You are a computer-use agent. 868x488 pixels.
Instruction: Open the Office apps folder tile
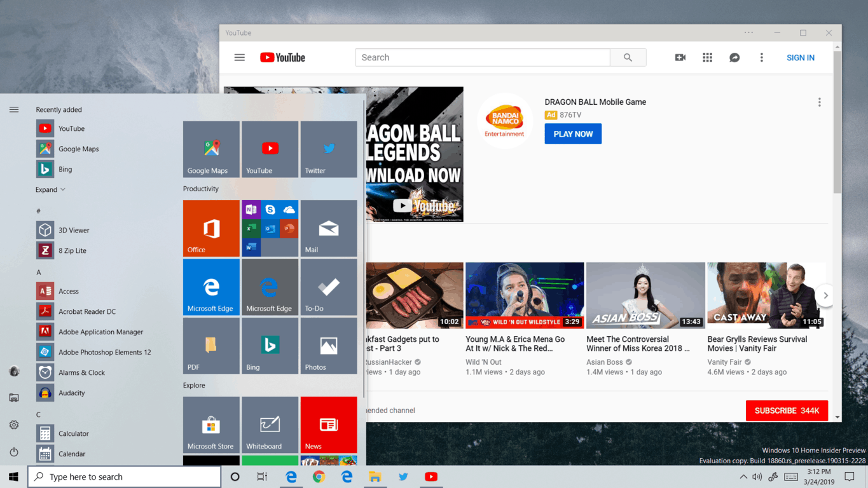(x=270, y=228)
